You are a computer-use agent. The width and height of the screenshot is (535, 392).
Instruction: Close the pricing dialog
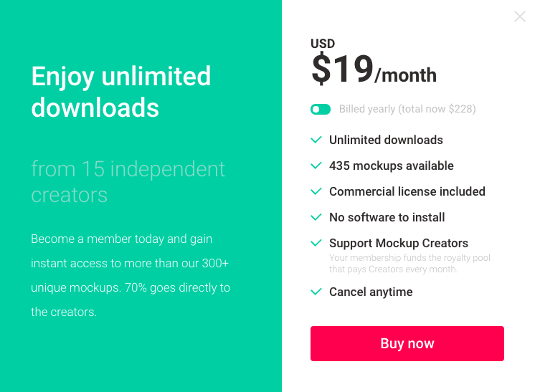coord(520,16)
